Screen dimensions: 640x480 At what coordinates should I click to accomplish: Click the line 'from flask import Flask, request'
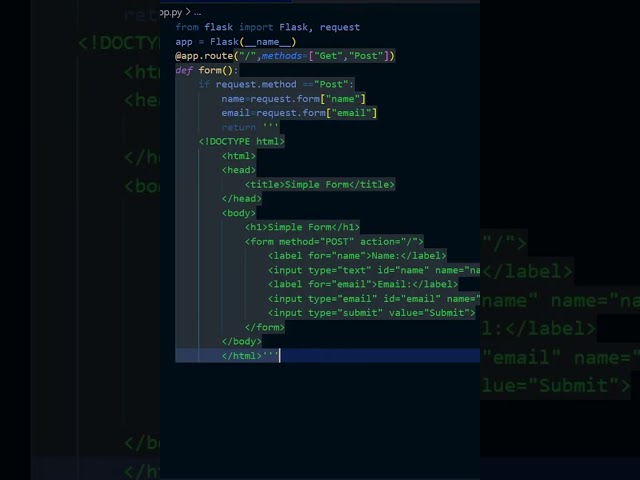tap(267, 27)
